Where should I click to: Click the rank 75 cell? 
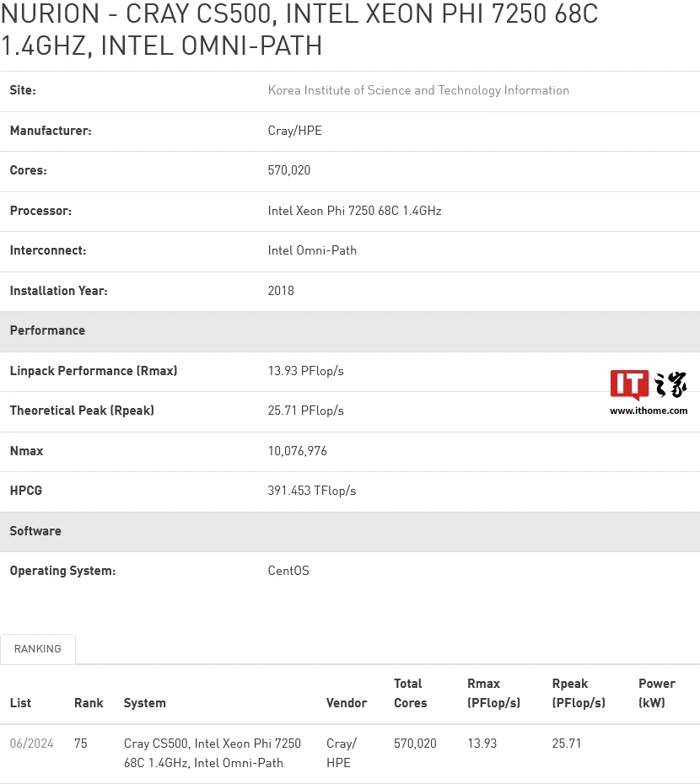pyautogui.click(x=81, y=744)
